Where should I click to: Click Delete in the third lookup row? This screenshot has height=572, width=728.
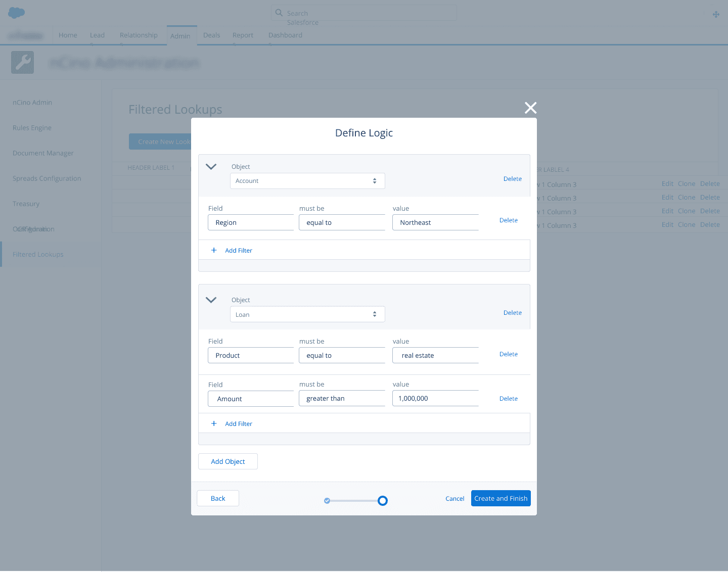pos(710,211)
